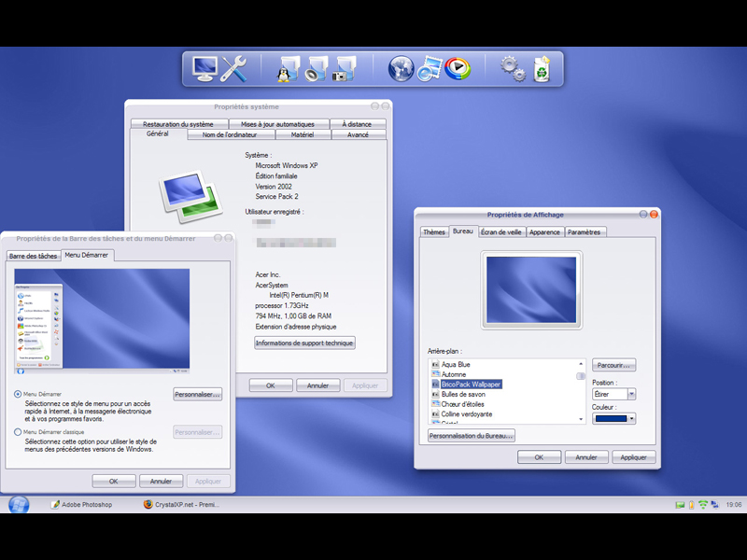Open the Matériel tab
The height and width of the screenshot is (560, 747).
click(x=303, y=134)
